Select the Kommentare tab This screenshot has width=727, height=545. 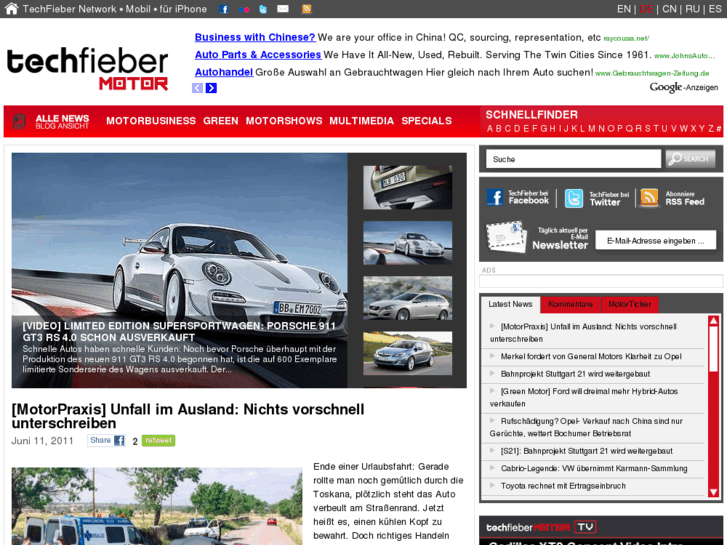click(x=570, y=304)
